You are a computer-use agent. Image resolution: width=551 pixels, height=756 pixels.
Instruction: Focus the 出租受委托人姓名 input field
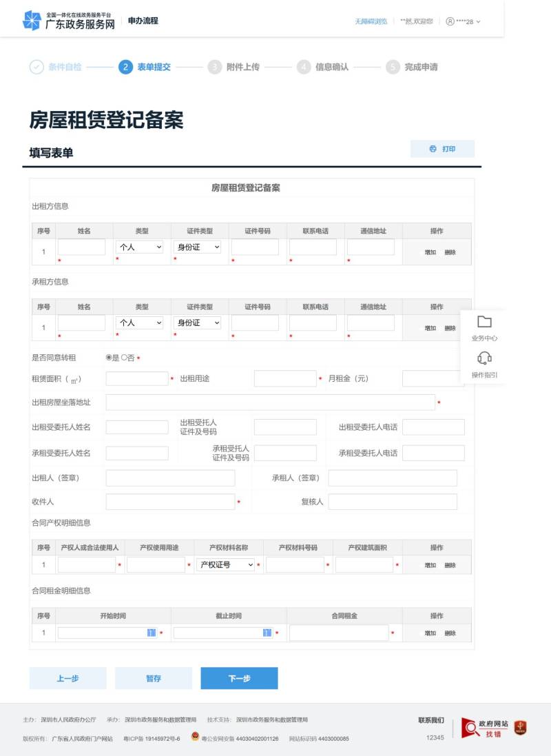pyautogui.click(x=137, y=427)
